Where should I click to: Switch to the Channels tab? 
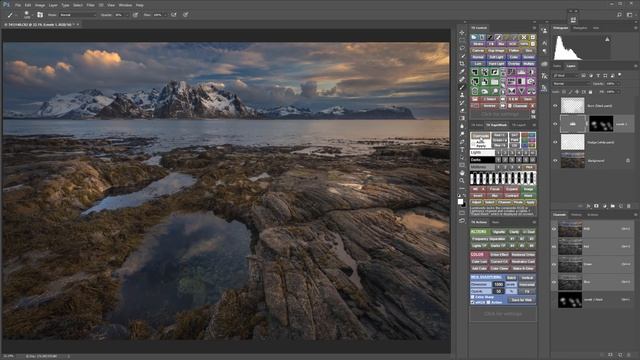click(x=560, y=215)
